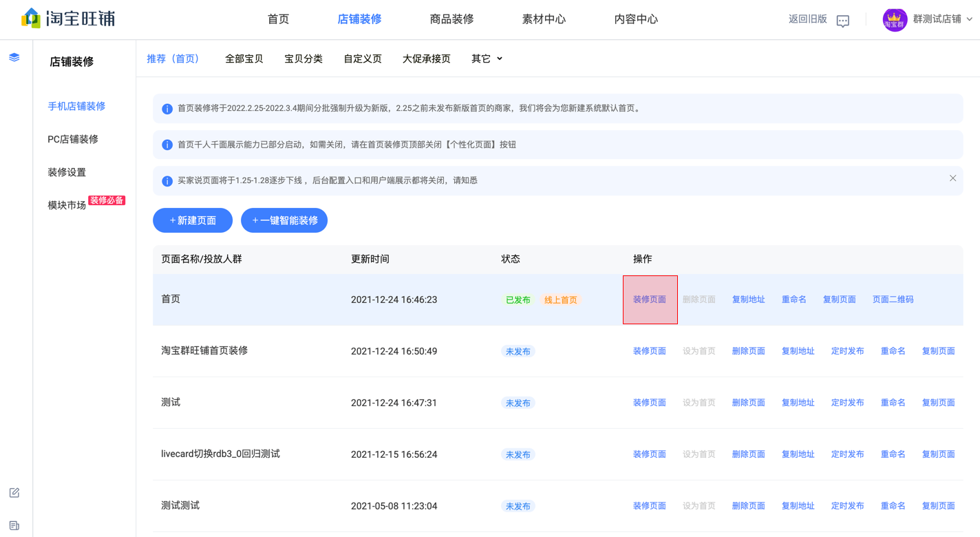
Task: Click the 装修必备 badge
Action: 107,200
